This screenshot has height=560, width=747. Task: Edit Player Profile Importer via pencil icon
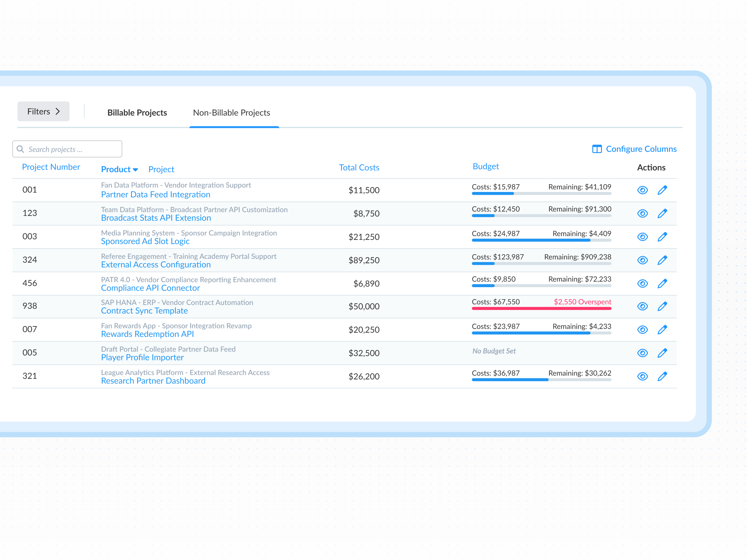[662, 353]
